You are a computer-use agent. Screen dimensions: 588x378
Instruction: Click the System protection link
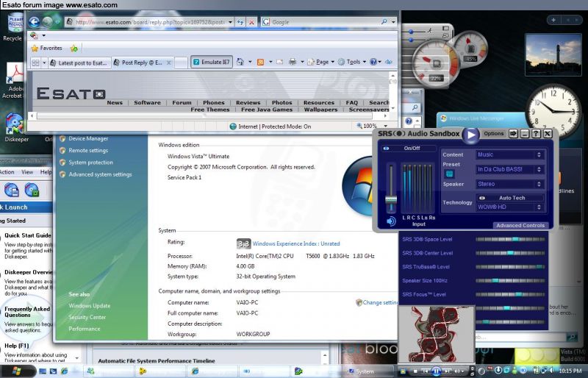coord(90,163)
